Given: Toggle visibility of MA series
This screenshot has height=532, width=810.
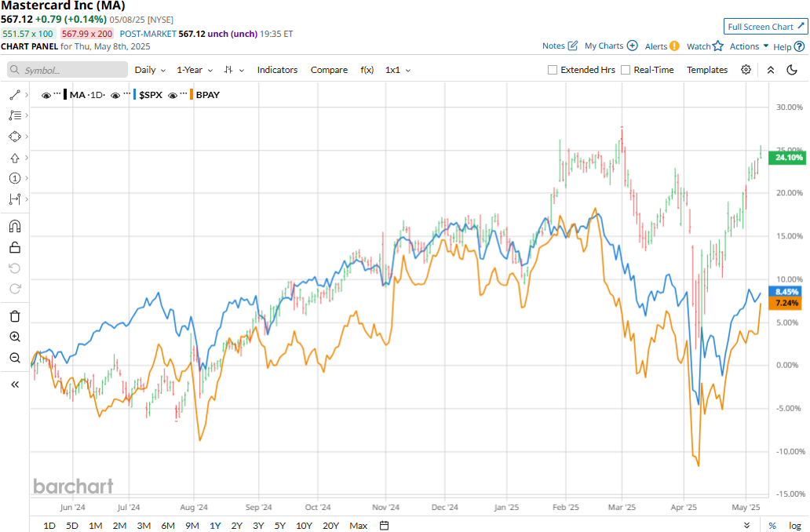Looking at the screenshot, I should 46,95.
